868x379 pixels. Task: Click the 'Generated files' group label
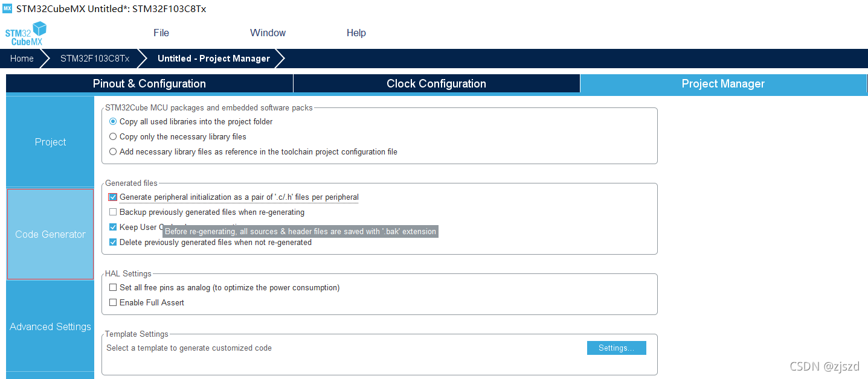point(131,183)
